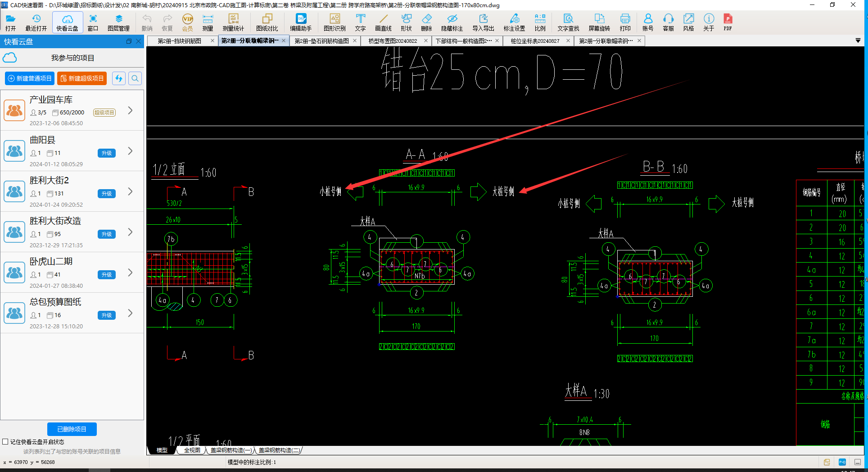
Task: Select the 盖梁钢筋构造(二) layout tab
Action: click(279, 450)
